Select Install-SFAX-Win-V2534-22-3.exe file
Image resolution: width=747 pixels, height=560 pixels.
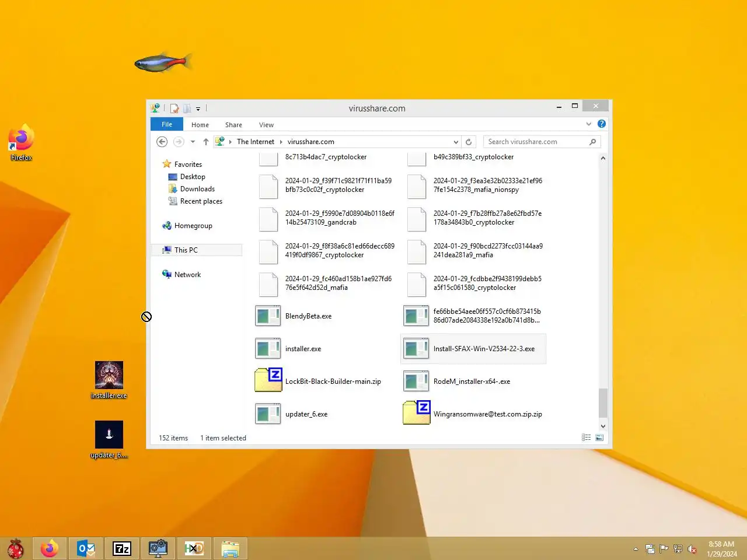(473, 349)
